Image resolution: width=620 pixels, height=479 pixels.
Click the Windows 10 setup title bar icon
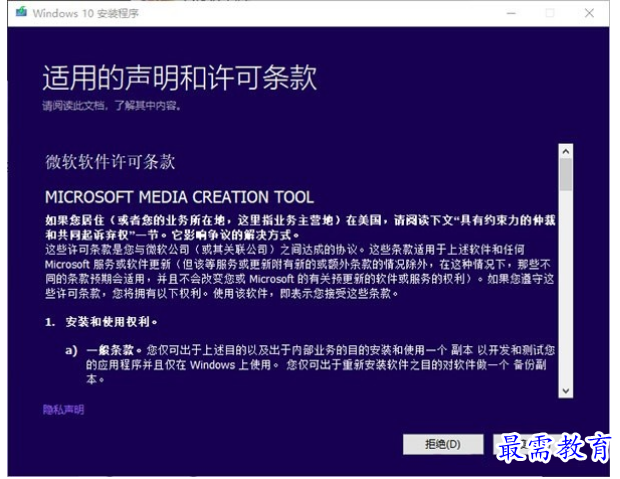(21, 12)
